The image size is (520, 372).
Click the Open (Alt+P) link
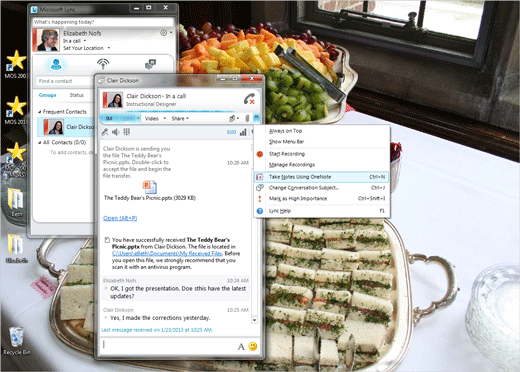pyautogui.click(x=120, y=218)
